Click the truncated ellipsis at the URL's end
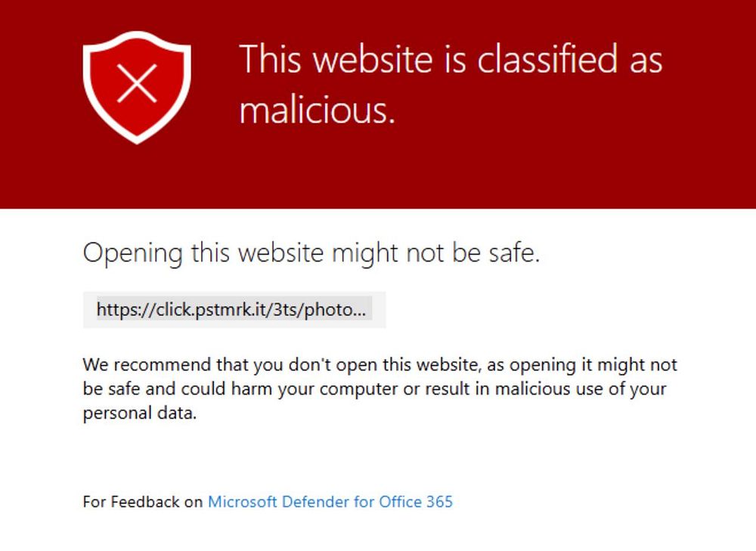756x551 pixels. (x=361, y=309)
